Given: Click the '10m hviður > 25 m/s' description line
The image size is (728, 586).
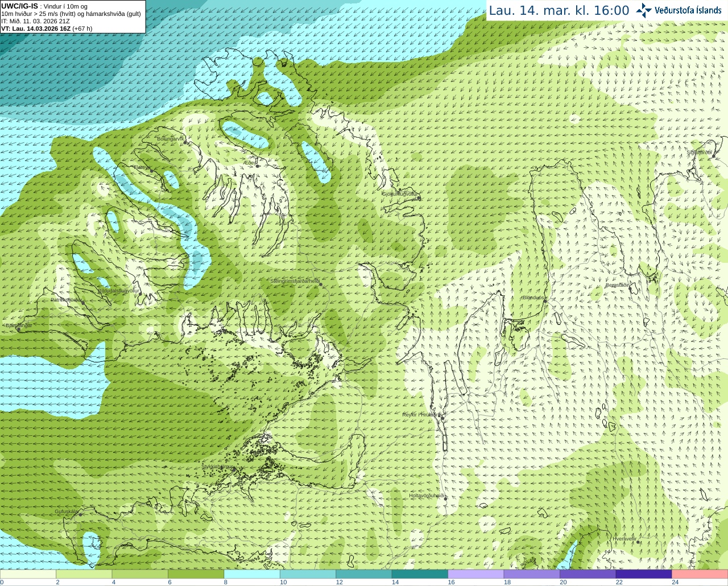Looking at the screenshot, I should (71, 14).
